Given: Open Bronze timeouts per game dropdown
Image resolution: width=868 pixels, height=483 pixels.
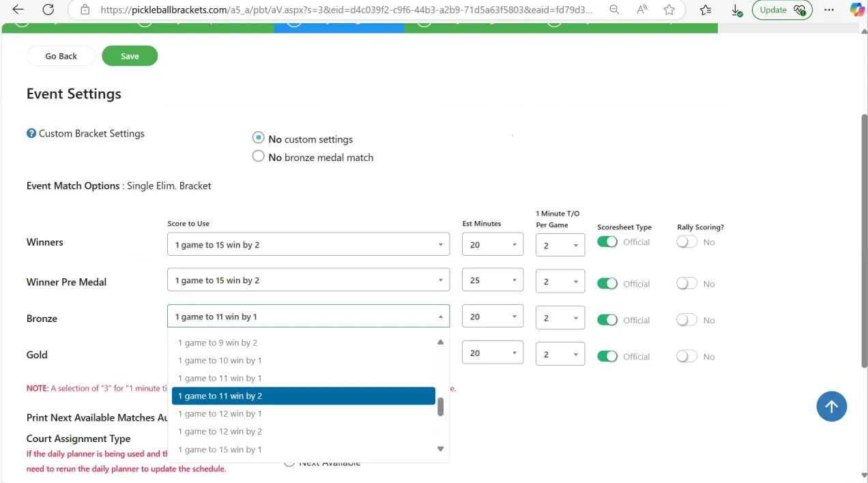Looking at the screenshot, I should point(560,318).
